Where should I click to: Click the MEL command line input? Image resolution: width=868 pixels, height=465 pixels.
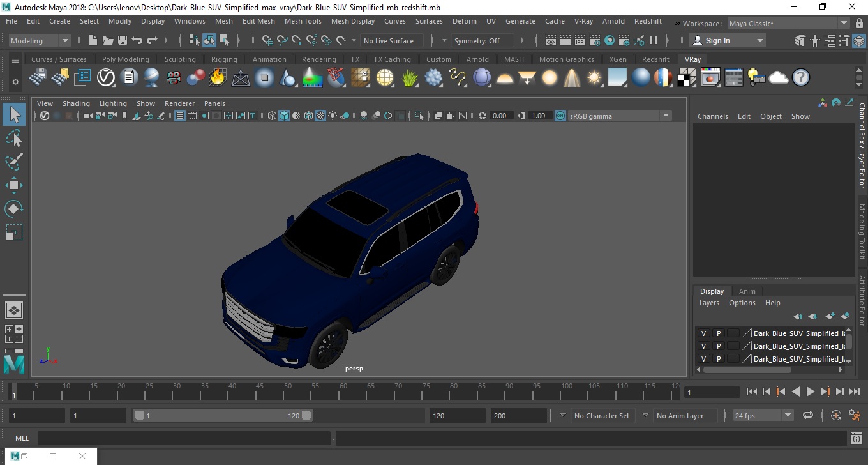coord(184,438)
